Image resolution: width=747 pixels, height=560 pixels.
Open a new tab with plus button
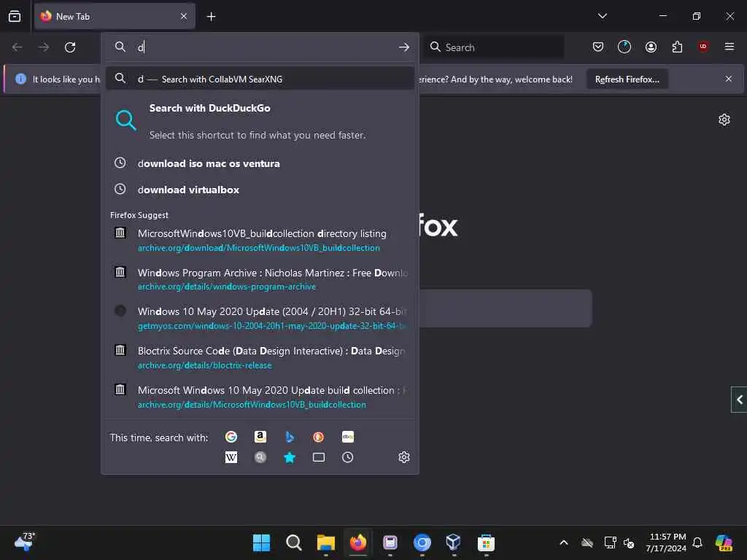point(211,17)
